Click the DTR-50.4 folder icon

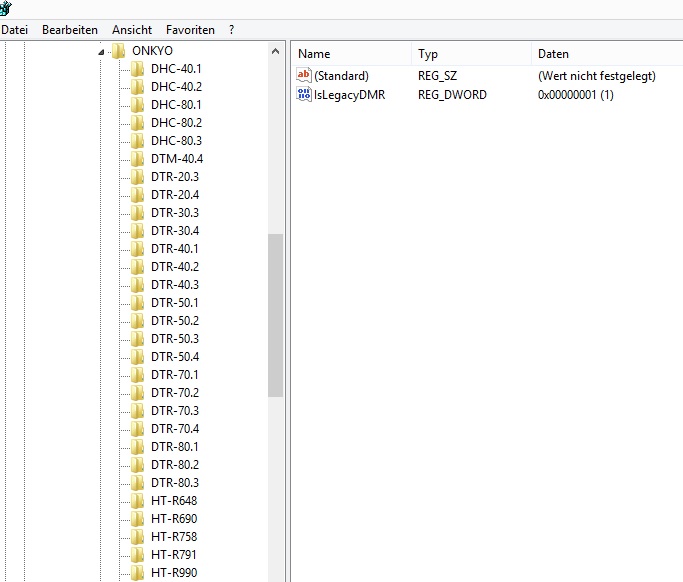(x=137, y=357)
